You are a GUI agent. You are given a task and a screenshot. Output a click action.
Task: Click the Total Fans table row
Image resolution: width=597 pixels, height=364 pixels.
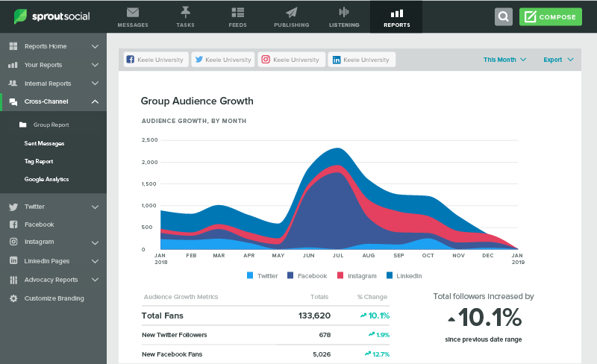(265, 316)
